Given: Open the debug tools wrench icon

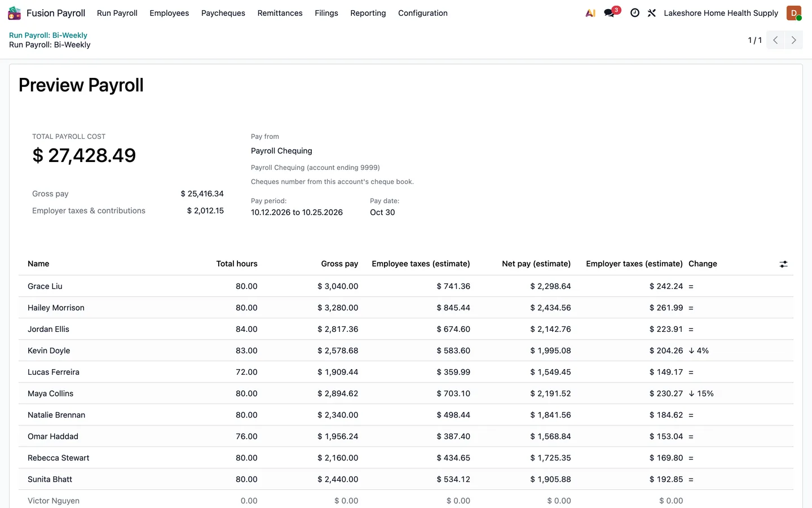Looking at the screenshot, I should click(x=652, y=13).
